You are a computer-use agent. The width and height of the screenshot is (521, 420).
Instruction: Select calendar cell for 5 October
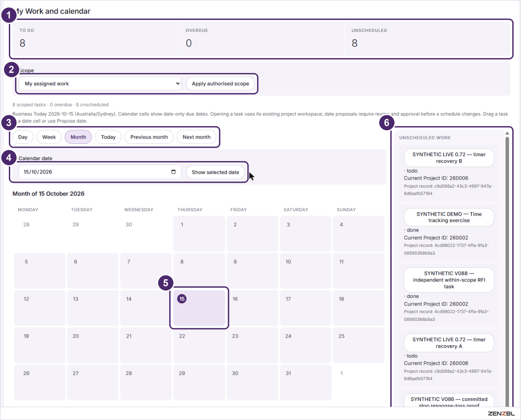click(39, 270)
